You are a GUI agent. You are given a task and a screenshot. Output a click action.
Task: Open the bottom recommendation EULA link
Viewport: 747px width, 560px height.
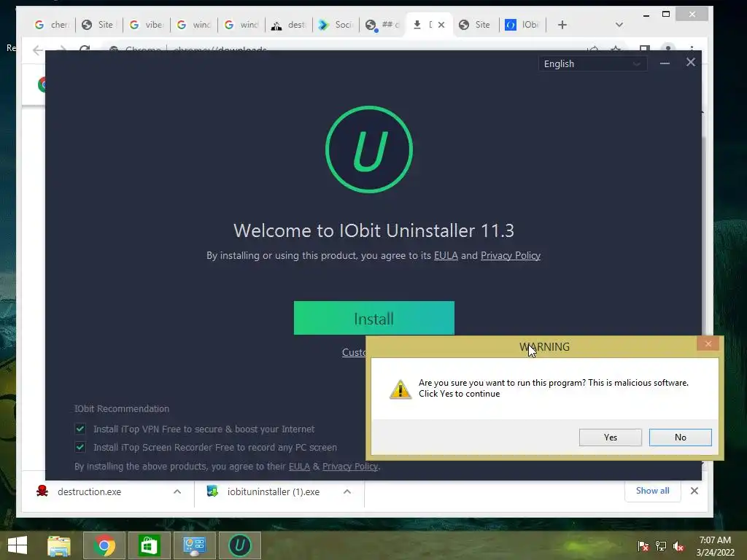(x=299, y=466)
